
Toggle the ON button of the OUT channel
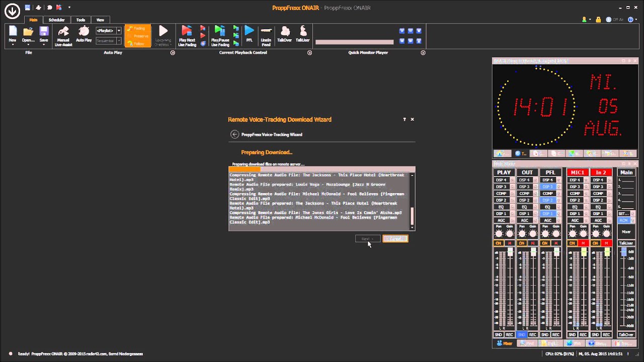tap(522, 243)
